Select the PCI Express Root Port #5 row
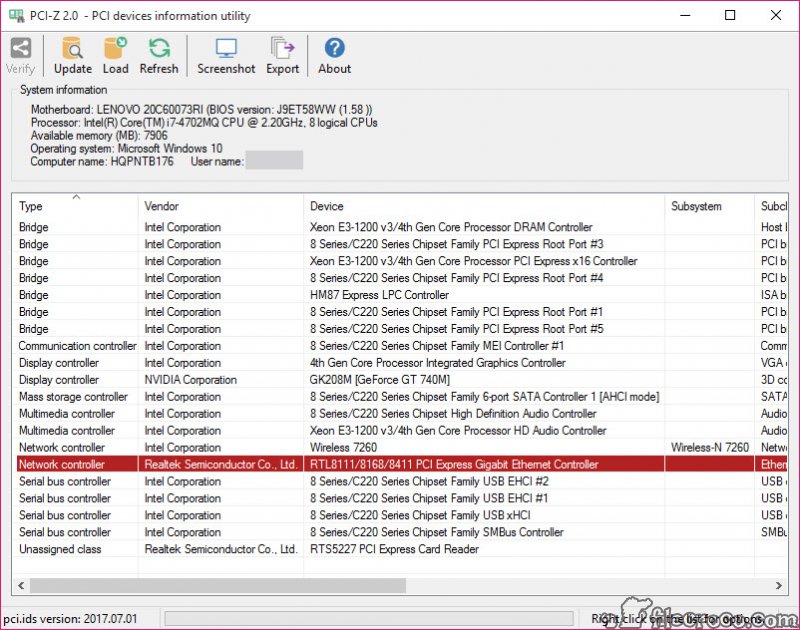800x630 pixels. pyautogui.click(x=400, y=329)
